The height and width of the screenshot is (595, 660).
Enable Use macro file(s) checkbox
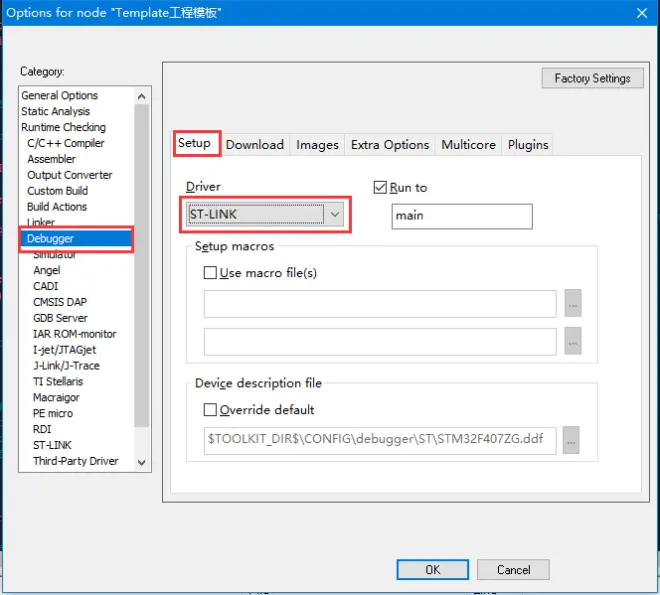click(210, 273)
